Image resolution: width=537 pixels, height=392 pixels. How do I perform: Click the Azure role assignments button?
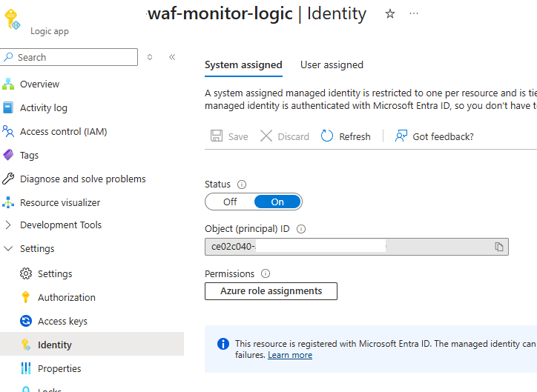click(271, 291)
